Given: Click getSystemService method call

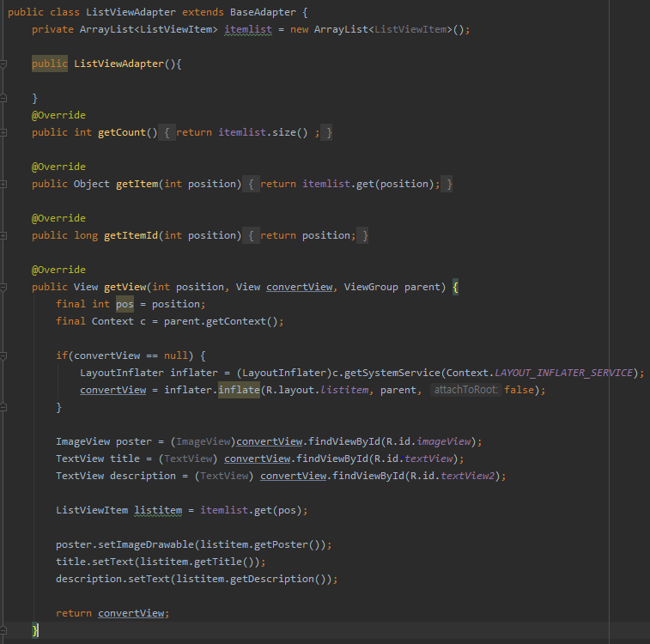Looking at the screenshot, I should coord(392,373).
